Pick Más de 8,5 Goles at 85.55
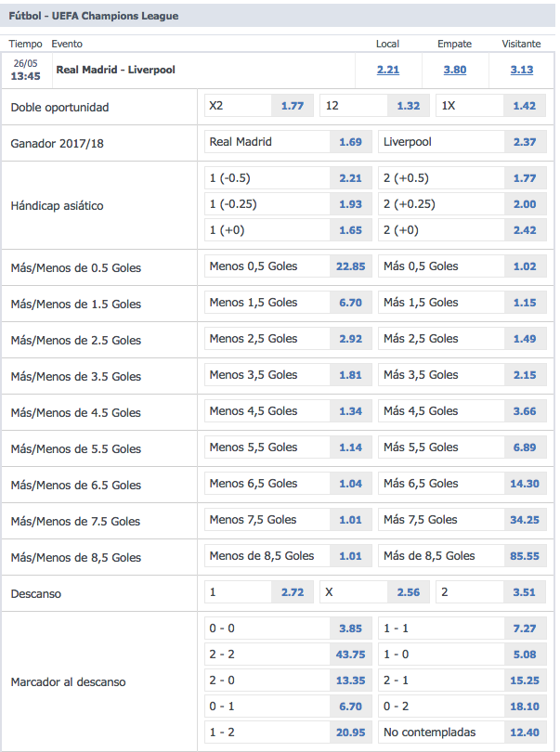This screenshot has height=752, width=560. coord(524,556)
